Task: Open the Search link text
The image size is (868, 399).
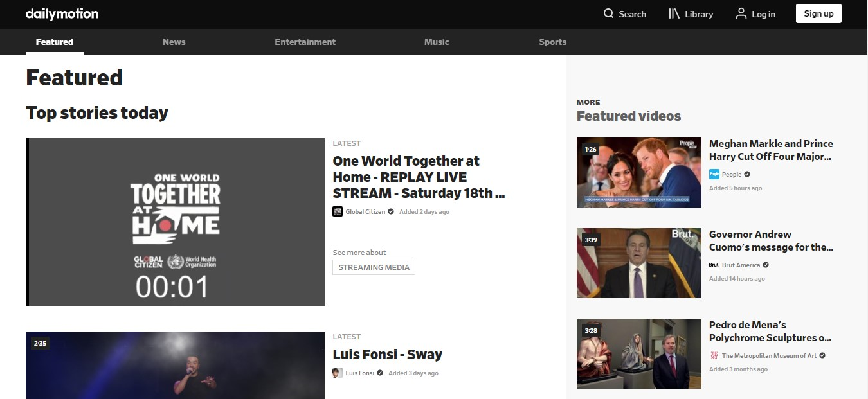Action: [633, 14]
